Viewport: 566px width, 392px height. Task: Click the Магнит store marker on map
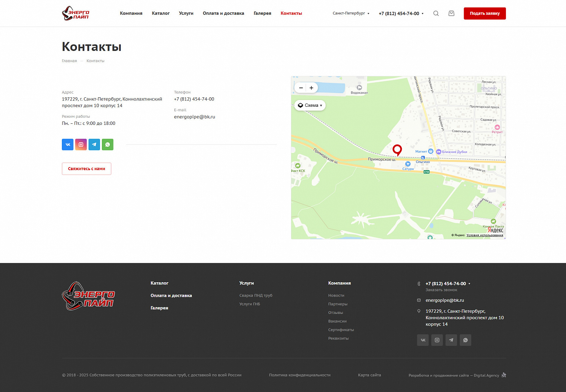[x=430, y=151]
